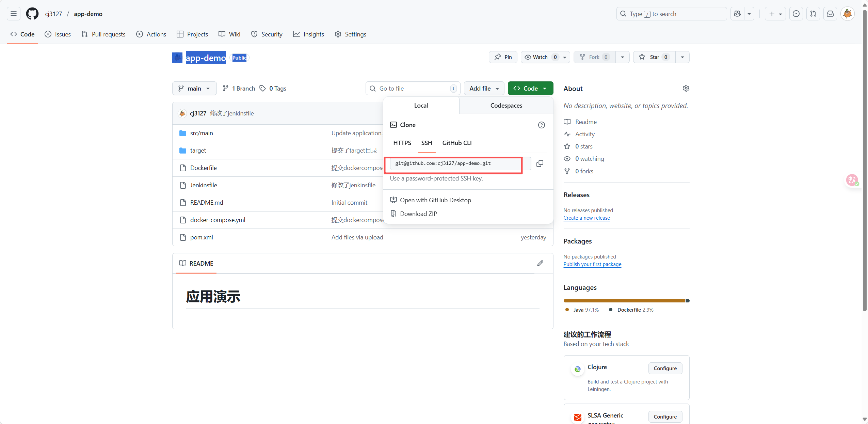Open the hamburger navigation menu
Viewport: 868px width, 424px height.
(14, 14)
